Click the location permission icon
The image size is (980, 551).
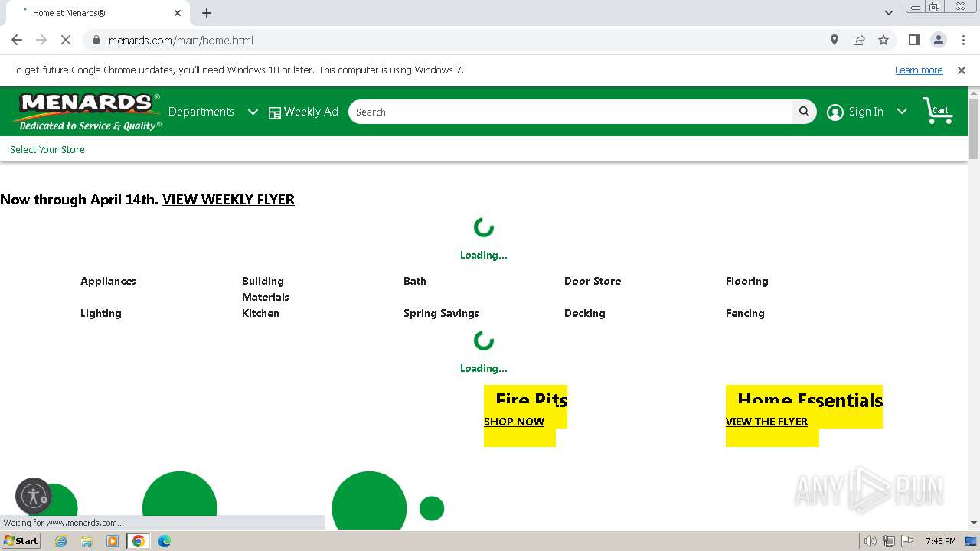[x=835, y=40]
